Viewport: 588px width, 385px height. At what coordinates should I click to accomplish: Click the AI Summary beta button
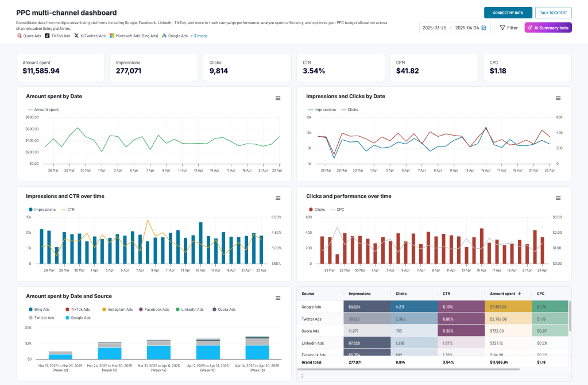click(x=547, y=27)
